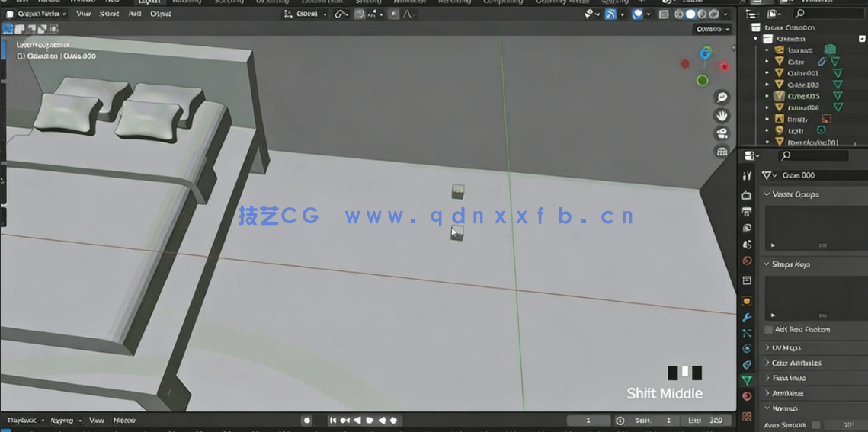Open the World properties tab
The image size is (868, 432).
[747, 261]
